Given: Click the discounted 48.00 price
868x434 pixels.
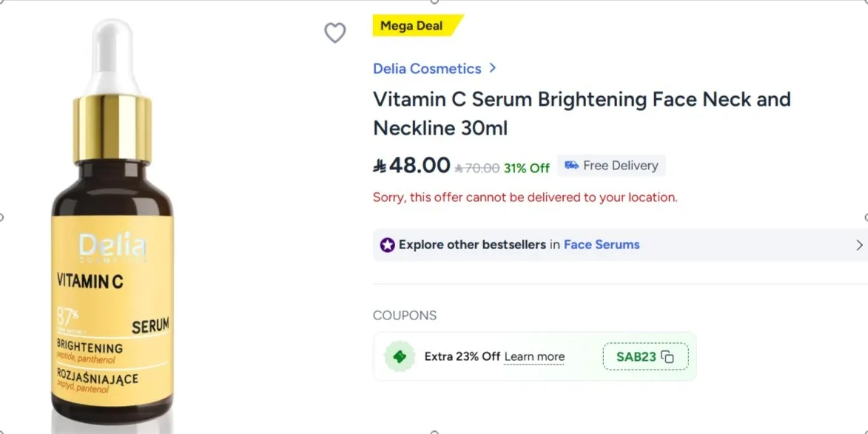Looking at the screenshot, I should click(x=412, y=164).
